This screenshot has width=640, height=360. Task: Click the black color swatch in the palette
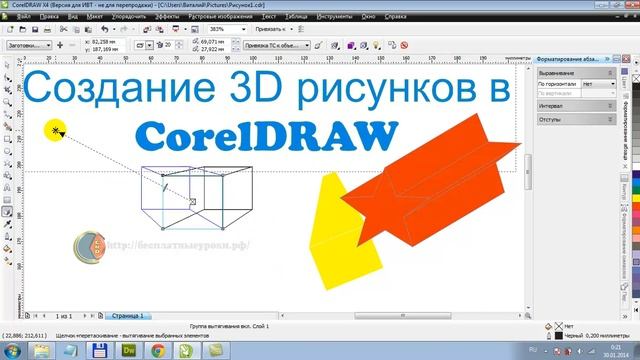(x=636, y=87)
